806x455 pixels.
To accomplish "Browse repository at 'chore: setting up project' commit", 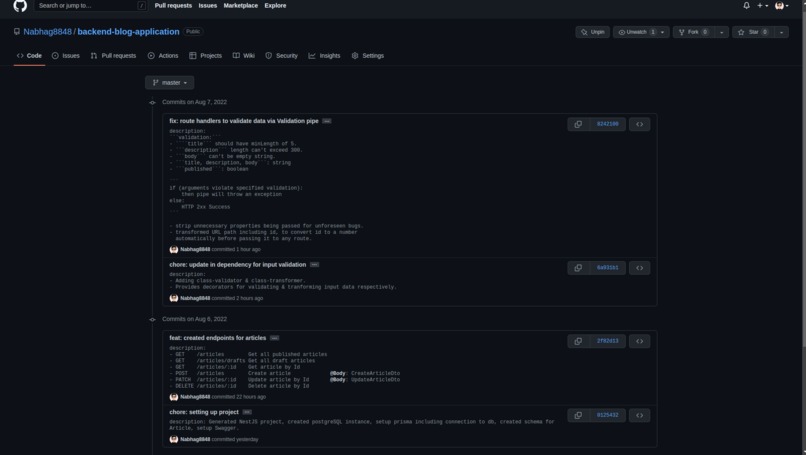I will tap(639, 415).
